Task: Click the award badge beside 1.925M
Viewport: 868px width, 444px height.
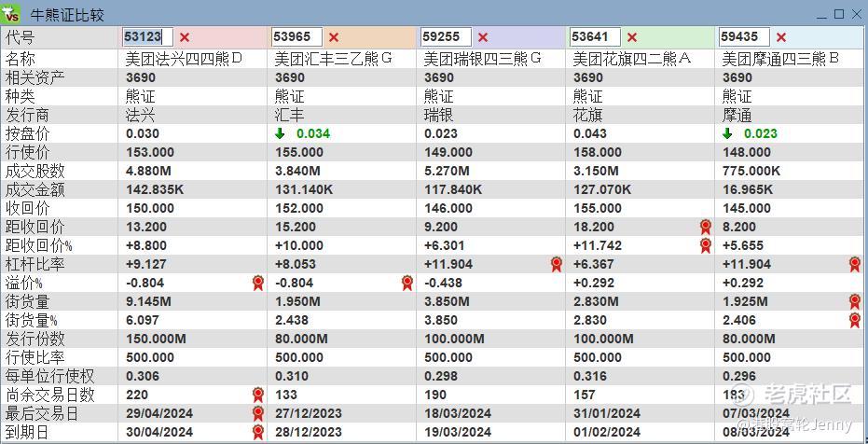Action: 855,301
